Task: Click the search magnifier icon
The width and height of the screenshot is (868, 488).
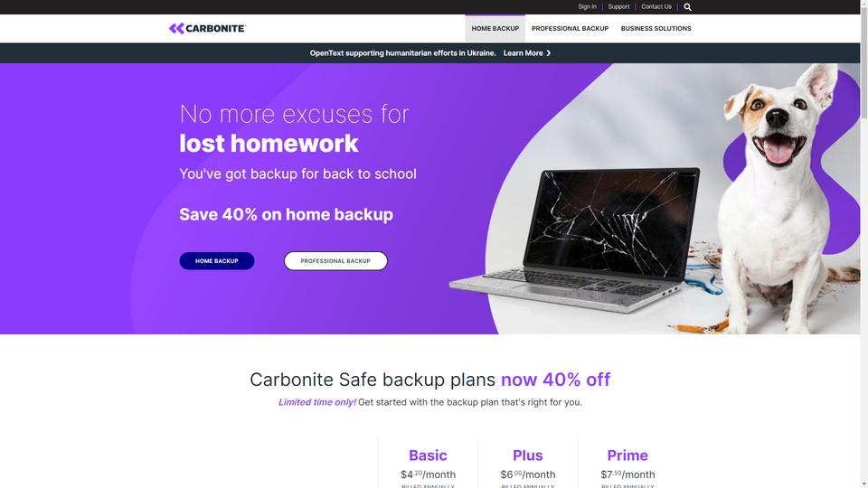Action: [687, 7]
